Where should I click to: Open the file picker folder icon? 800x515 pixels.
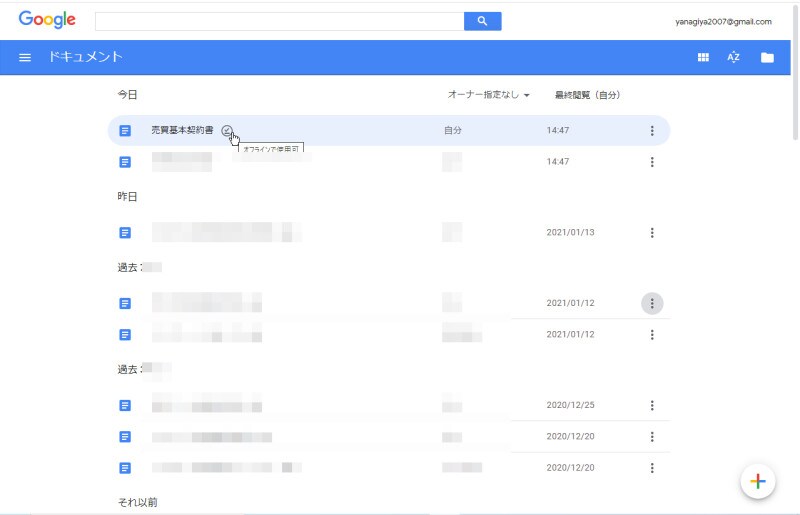pyautogui.click(x=767, y=57)
